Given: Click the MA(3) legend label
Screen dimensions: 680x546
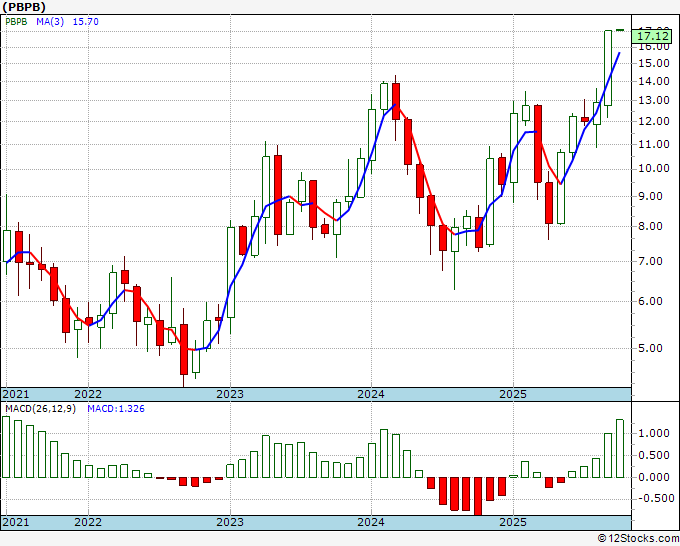Looking at the screenshot, I should coord(50,22).
